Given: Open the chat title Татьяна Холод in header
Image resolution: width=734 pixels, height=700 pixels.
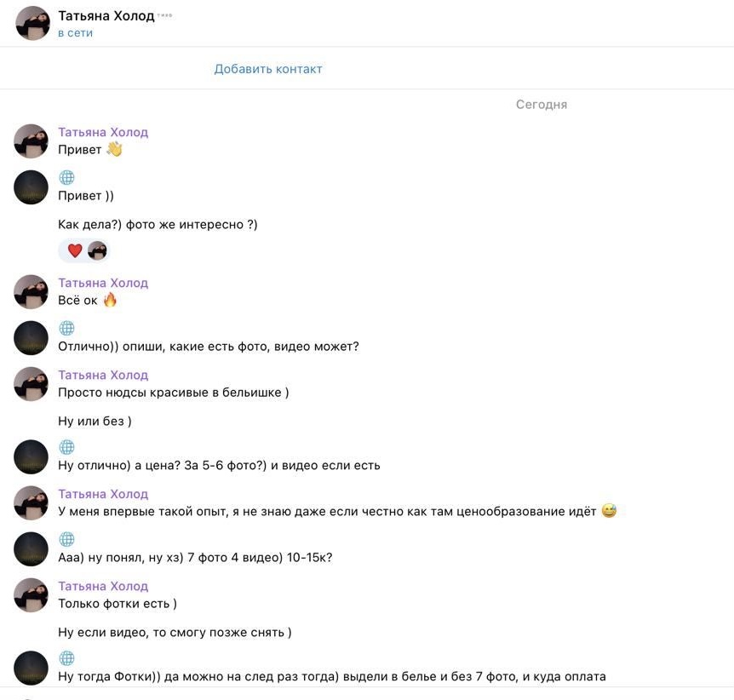Looking at the screenshot, I should coord(106,16).
